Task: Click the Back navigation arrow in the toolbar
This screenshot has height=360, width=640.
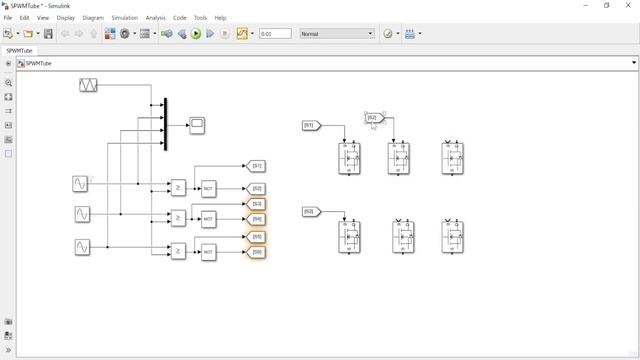Action: (x=64, y=33)
